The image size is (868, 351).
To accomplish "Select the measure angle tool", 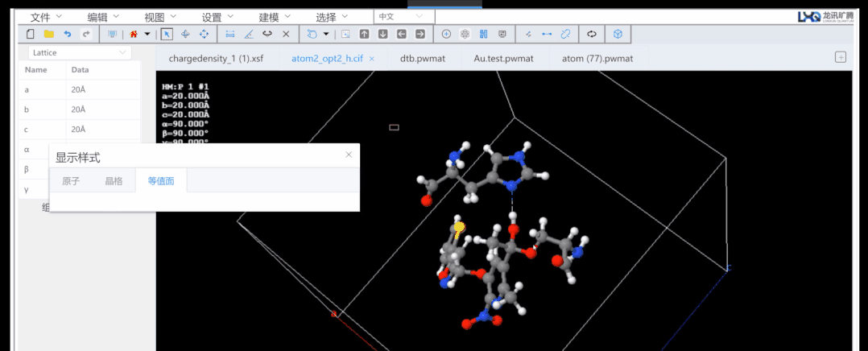I will (x=249, y=35).
